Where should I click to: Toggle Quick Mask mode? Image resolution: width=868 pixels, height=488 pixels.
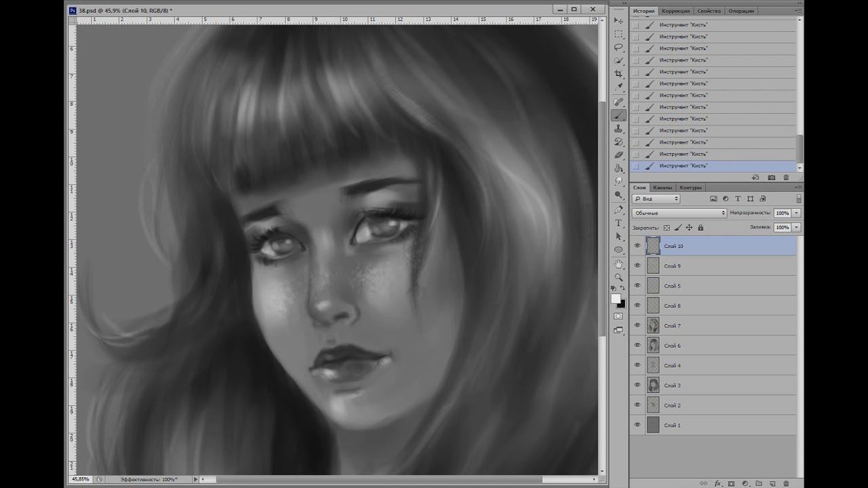[618, 316]
